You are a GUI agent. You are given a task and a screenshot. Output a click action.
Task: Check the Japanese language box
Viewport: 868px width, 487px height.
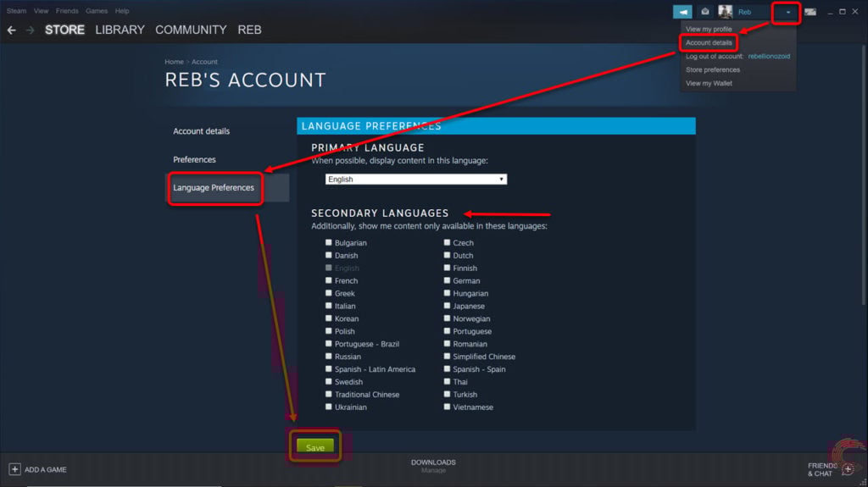(447, 306)
